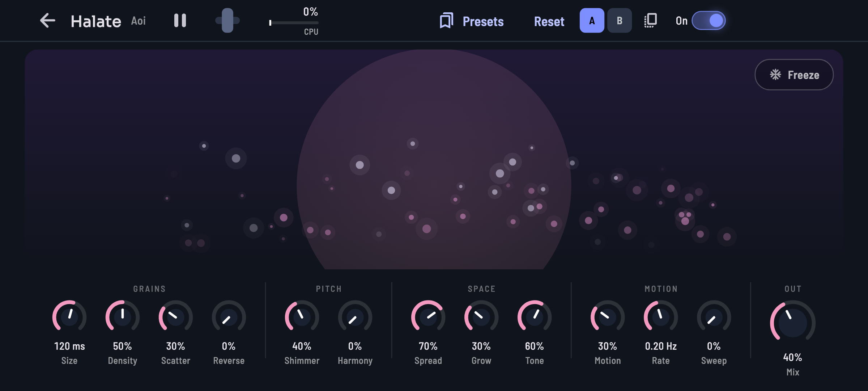Image resolution: width=868 pixels, height=391 pixels.
Task: Pause playback with the pause icon
Action: 180,21
